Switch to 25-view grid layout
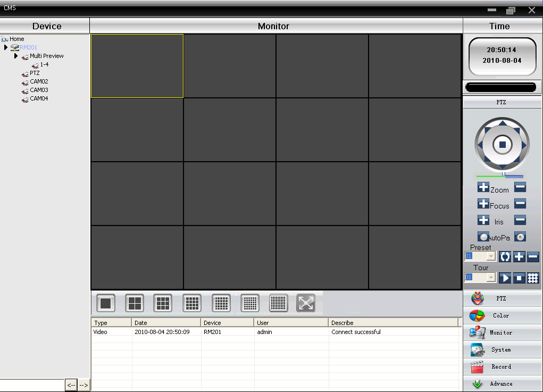 click(x=221, y=303)
